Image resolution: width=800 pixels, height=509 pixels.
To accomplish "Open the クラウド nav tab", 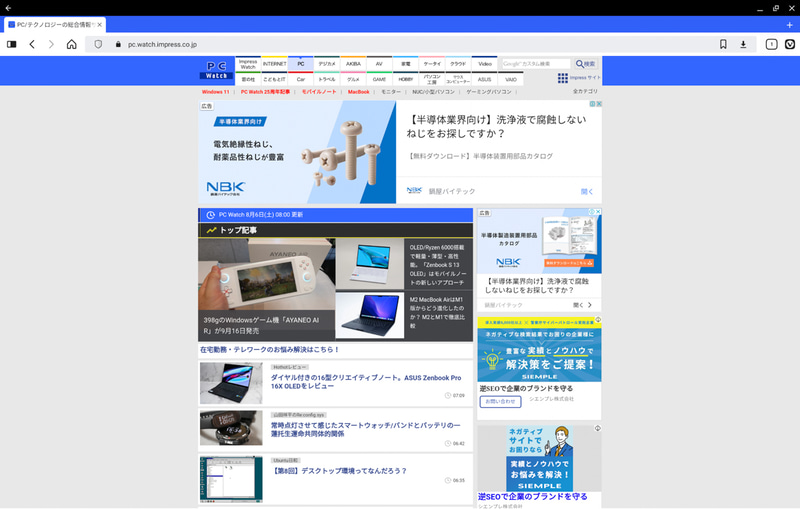I will [x=458, y=64].
